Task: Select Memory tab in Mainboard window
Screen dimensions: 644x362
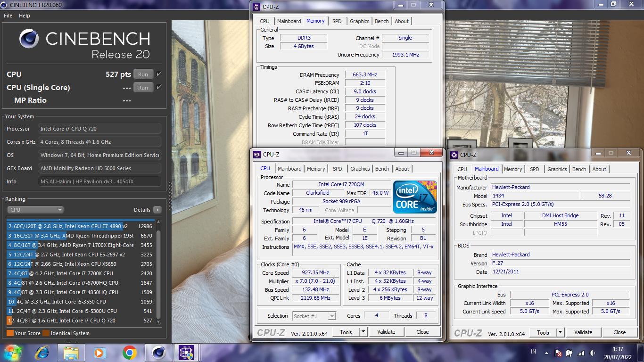Action: 513,169
